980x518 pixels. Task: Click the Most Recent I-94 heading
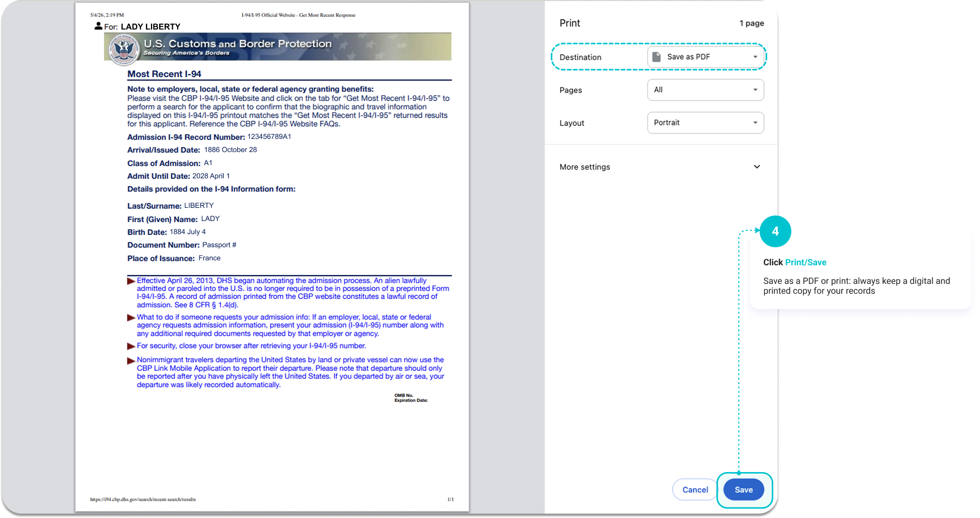pyautogui.click(x=164, y=74)
